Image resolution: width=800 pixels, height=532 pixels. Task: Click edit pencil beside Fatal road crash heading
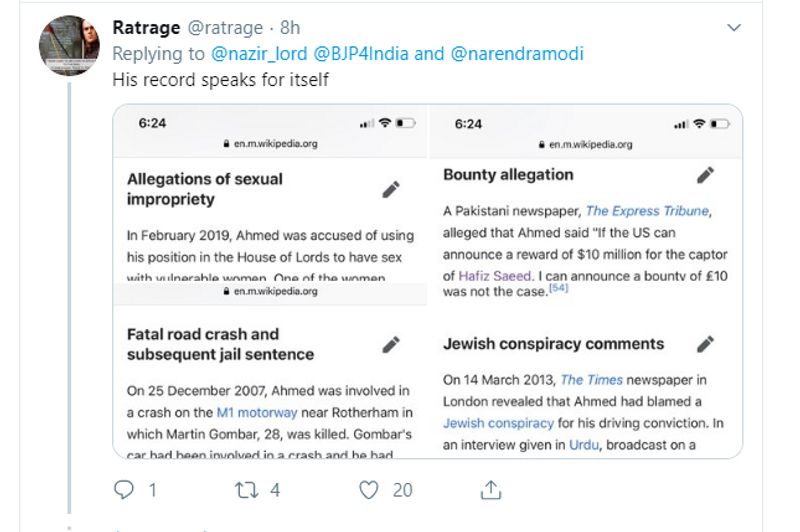point(391,344)
